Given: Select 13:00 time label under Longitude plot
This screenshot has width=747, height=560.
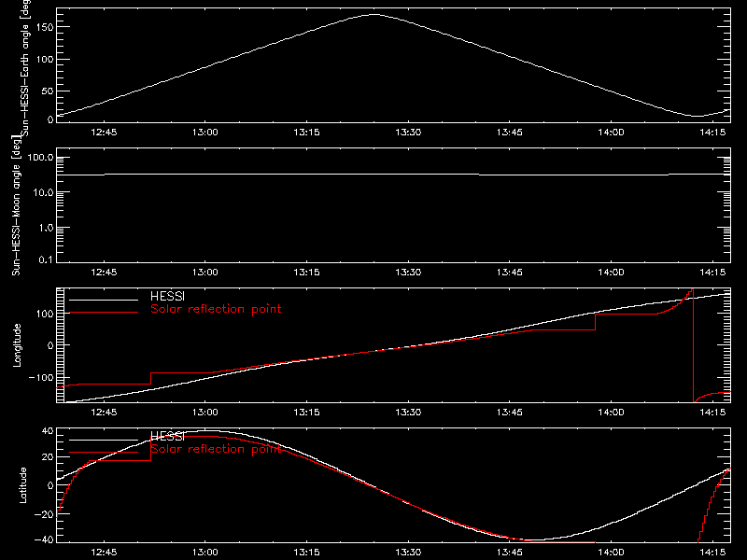Looking at the screenshot, I should click(205, 412).
